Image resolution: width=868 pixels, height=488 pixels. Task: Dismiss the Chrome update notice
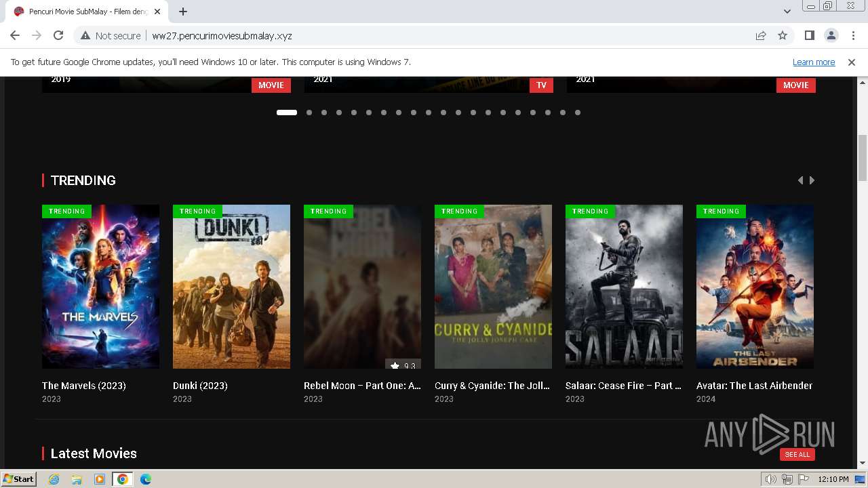point(852,62)
